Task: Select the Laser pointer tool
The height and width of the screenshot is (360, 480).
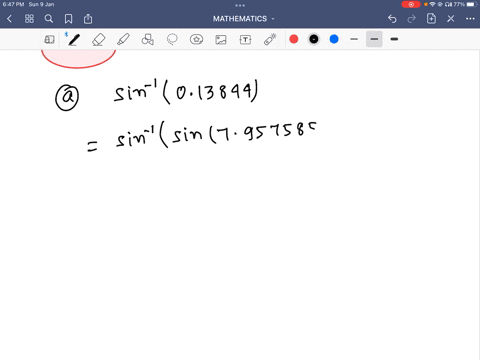Action: [x=270, y=40]
